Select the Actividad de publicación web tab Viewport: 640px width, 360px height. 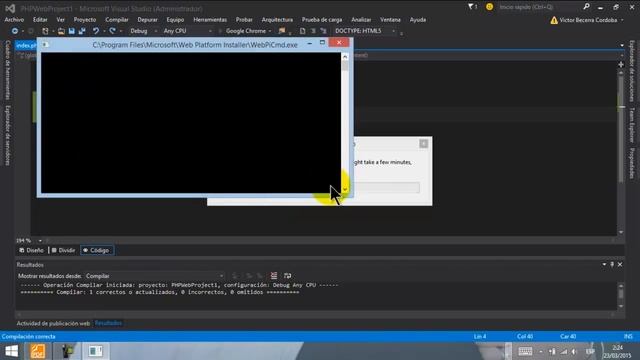53,323
